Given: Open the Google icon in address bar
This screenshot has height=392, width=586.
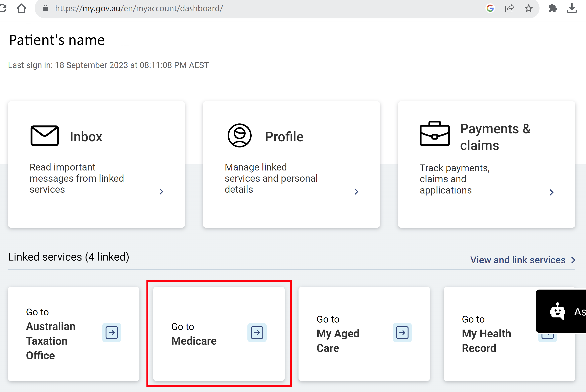Looking at the screenshot, I should pos(490,8).
